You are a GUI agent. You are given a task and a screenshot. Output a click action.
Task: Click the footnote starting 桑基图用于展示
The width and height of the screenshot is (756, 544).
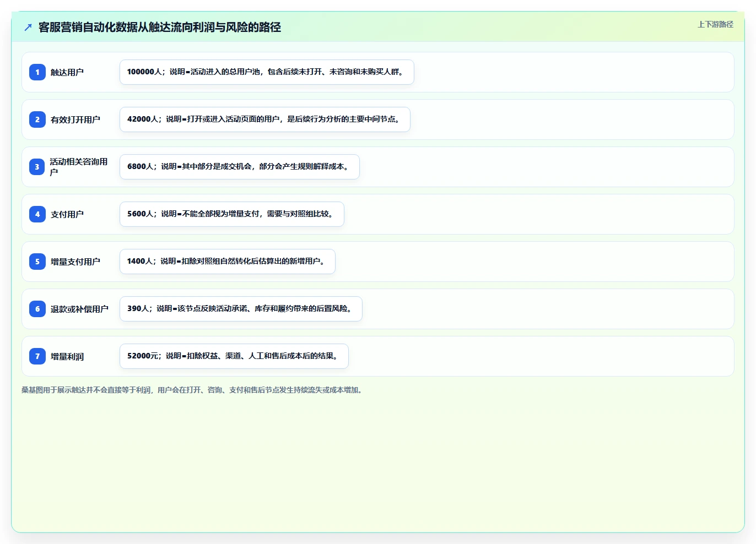(x=193, y=390)
